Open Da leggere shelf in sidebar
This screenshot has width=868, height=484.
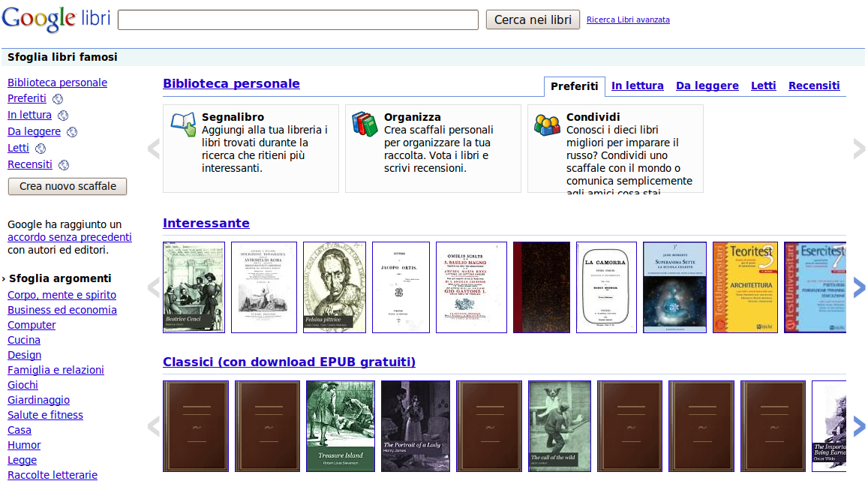coord(35,132)
